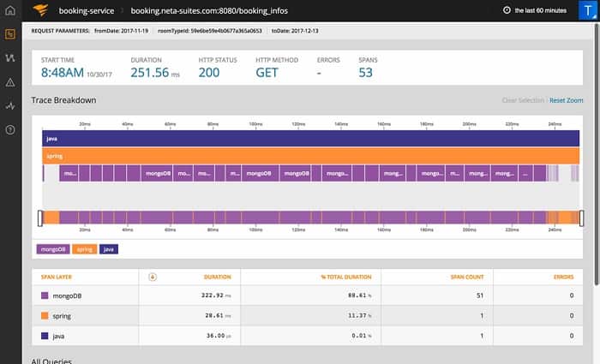This screenshot has height=364, width=600.
Task: Select the java row in span table
Action: pyautogui.click(x=307, y=336)
